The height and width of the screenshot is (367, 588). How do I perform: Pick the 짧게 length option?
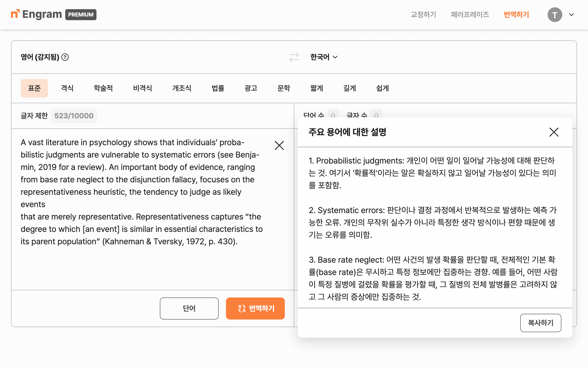click(316, 88)
